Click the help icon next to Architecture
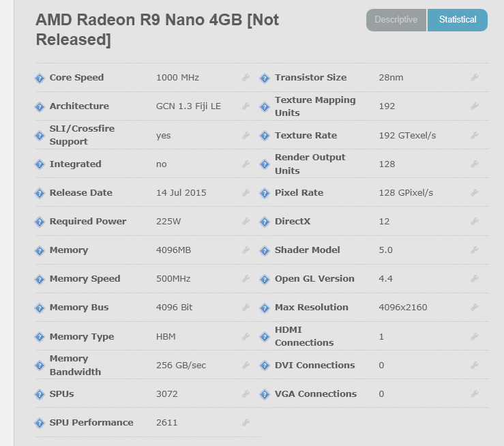Image resolution: width=504 pixels, height=446 pixels. pos(40,106)
